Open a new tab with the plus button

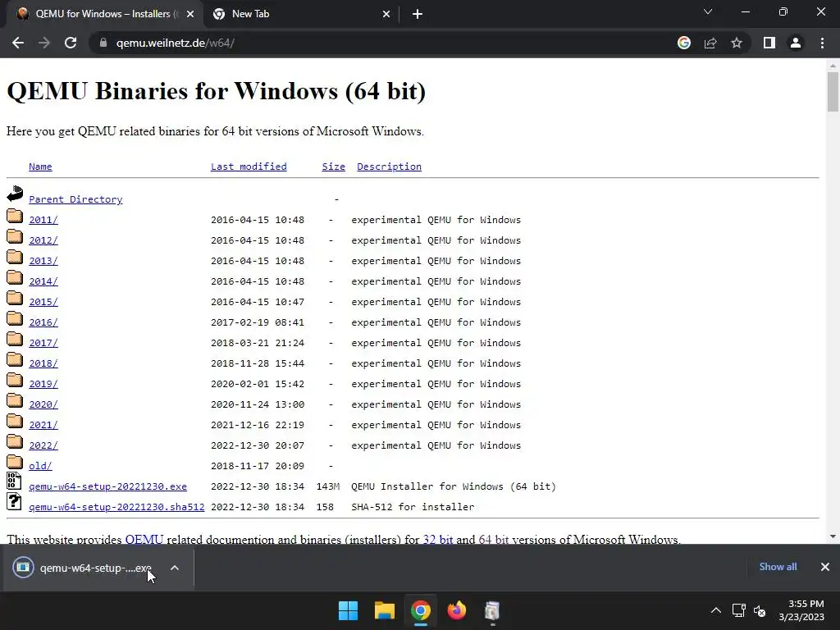click(418, 15)
